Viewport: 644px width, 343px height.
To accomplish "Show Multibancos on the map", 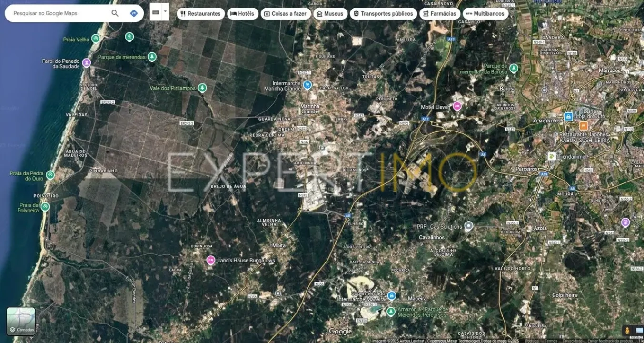I will tap(485, 14).
